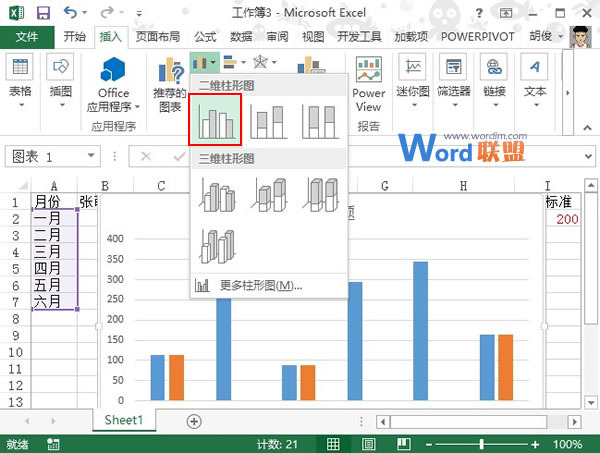Screen dimensions: 600x453
Task: Open 链接 hyperlink button
Action: click(494, 81)
